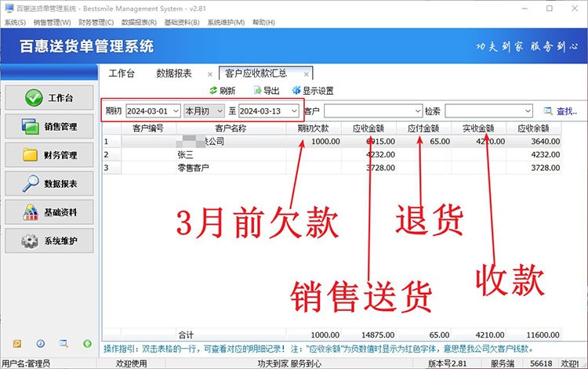The height and width of the screenshot is (369, 588).
Task: Click the 导出 export icon
Action: (x=258, y=90)
